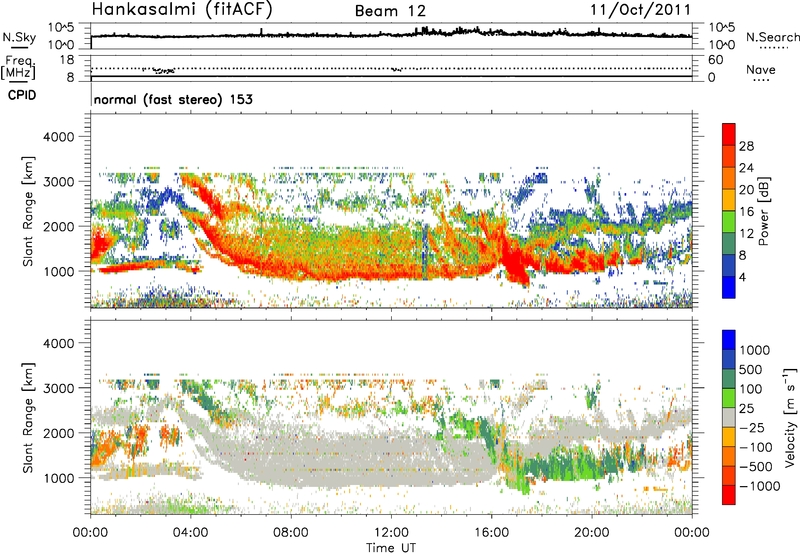
Task: Click the 16 value on power colorbar
Action: pos(746,212)
